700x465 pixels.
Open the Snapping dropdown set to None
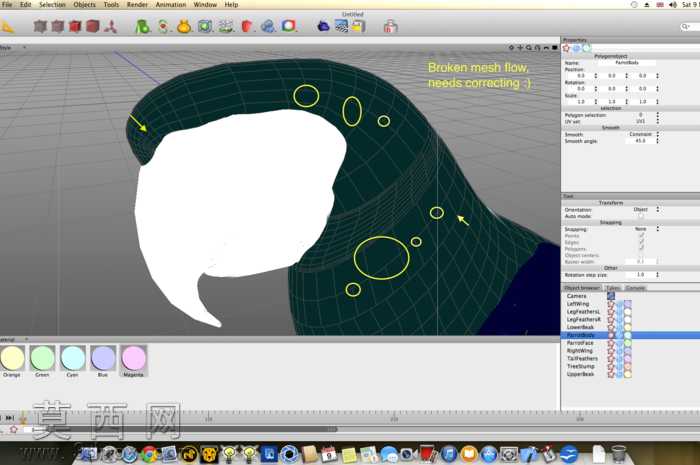click(642, 229)
